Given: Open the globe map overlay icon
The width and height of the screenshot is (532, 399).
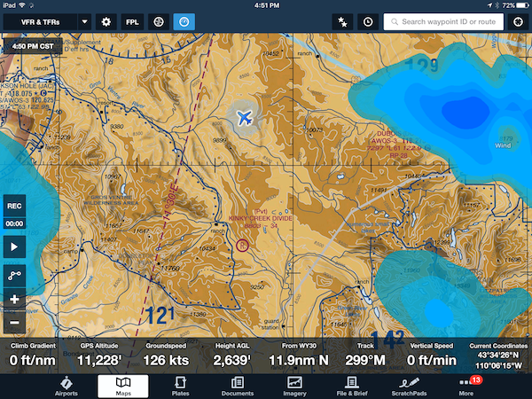Looking at the screenshot, I should tap(159, 22).
